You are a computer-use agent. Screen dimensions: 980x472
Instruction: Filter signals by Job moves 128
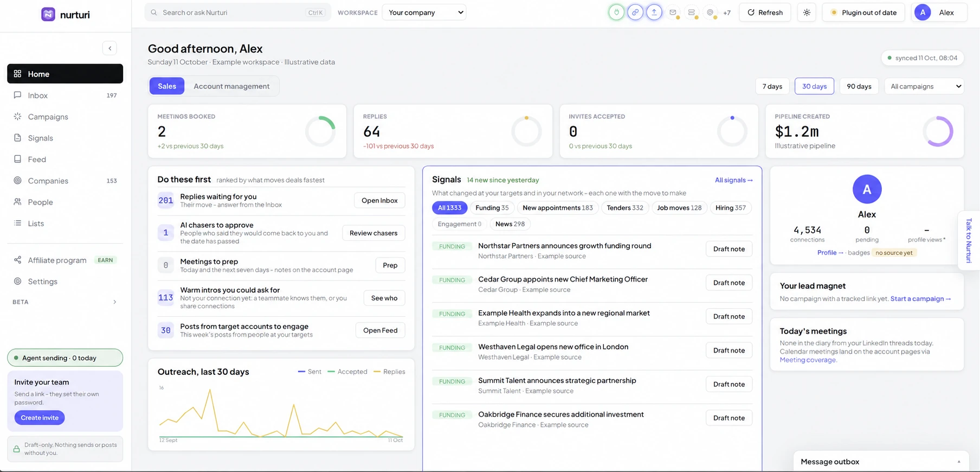coord(679,208)
